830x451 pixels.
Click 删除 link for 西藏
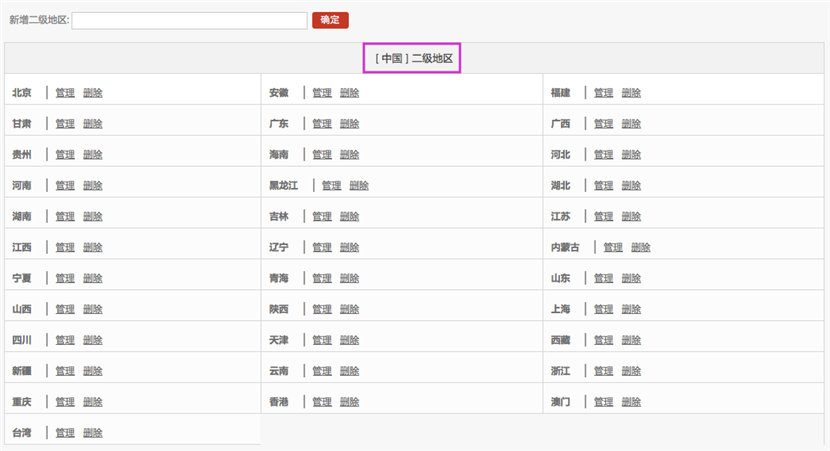coord(631,340)
